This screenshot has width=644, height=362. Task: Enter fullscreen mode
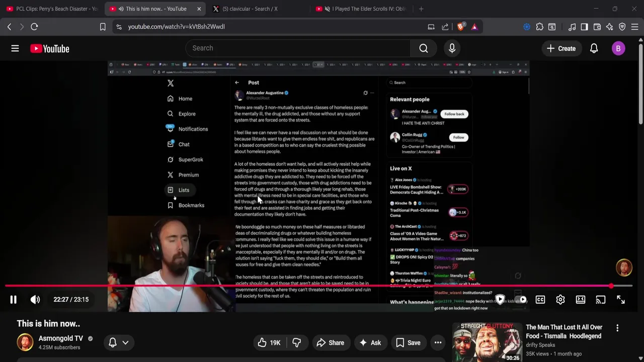pos(621,300)
